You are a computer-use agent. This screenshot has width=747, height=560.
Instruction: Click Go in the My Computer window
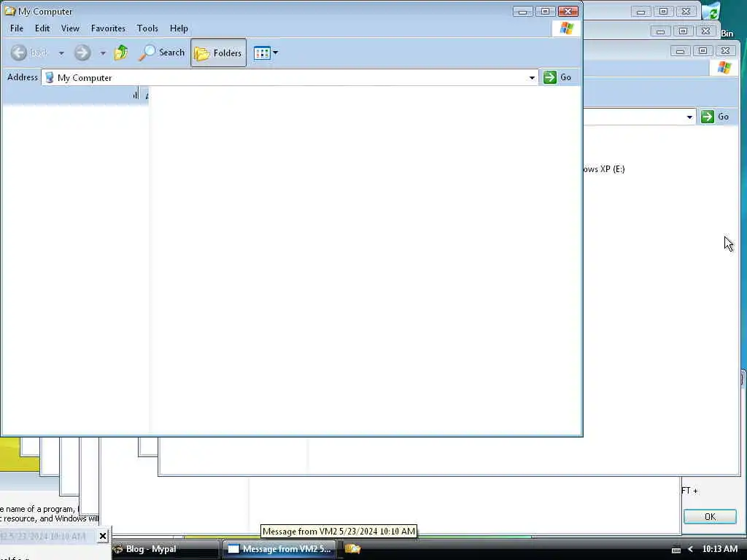(557, 77)
